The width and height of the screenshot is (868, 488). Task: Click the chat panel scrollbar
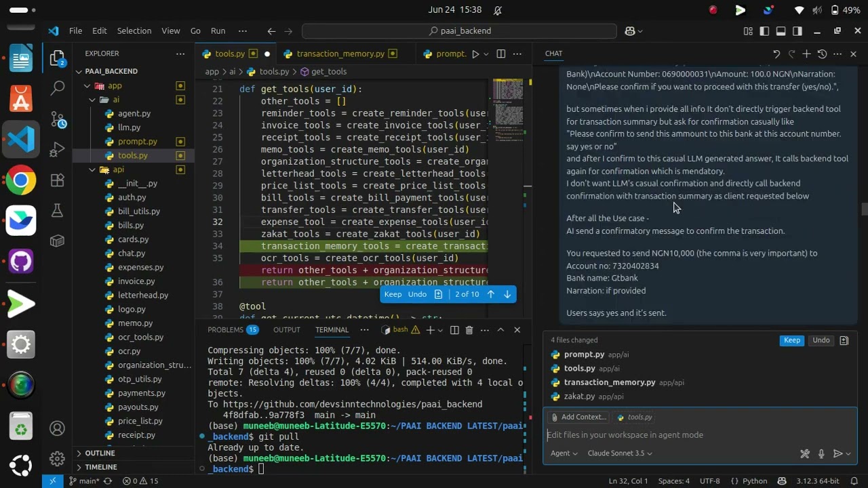(864, 209)
